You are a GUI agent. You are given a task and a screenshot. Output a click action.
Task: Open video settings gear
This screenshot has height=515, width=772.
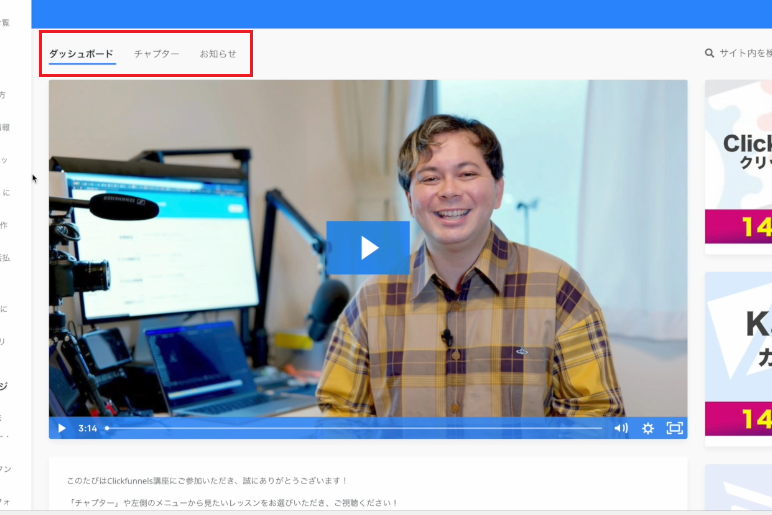click(648, 428)
